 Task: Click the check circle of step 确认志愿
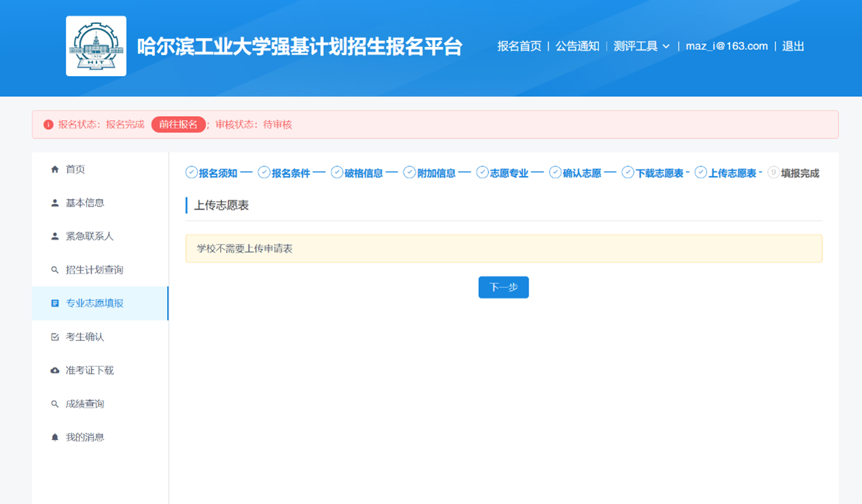555,173
